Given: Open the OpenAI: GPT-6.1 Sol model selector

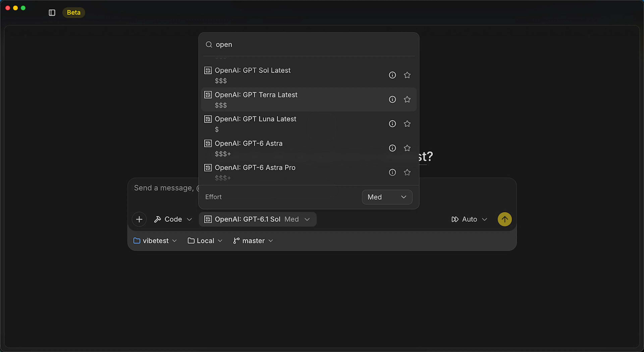Looking at the screenshot, I should tap(257, 219).
